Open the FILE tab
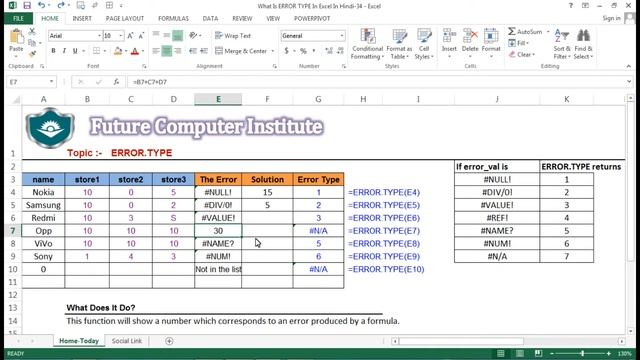The height and width of the screenshot is (360, 640). (18, 18)
